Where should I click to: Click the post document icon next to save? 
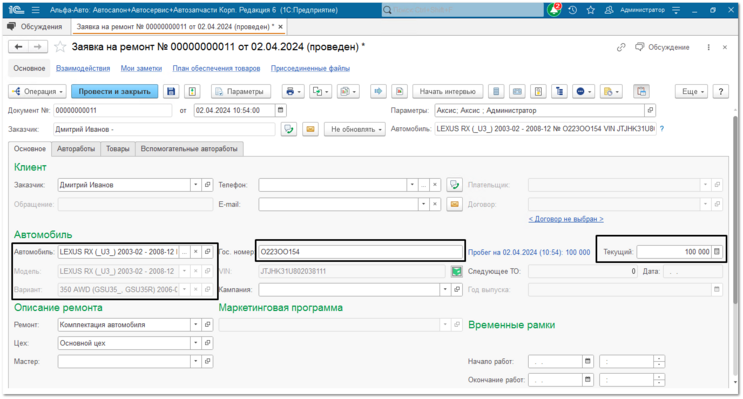pos(192,91)
